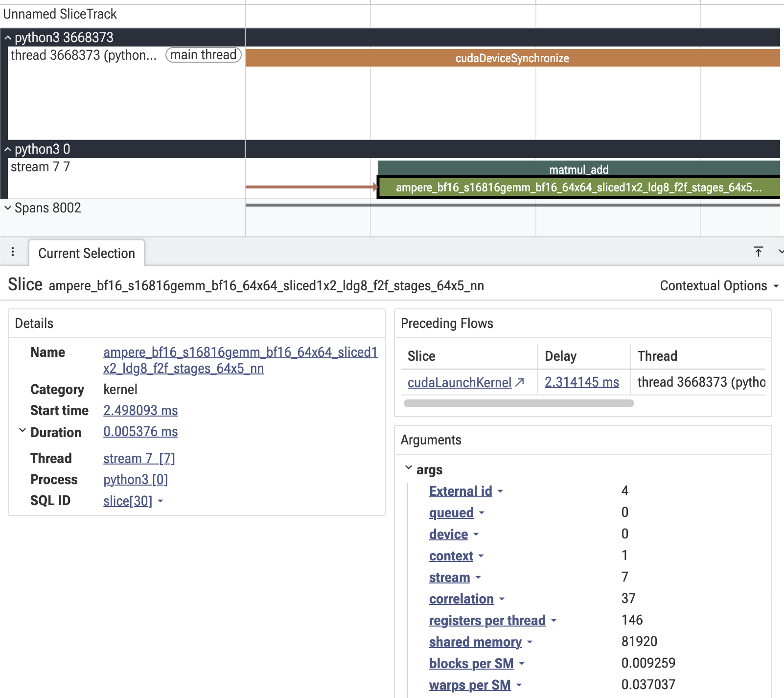Click the stream 7 [7] thread link
This screenshot has height=698, width=784.
(x=139, y=459)
